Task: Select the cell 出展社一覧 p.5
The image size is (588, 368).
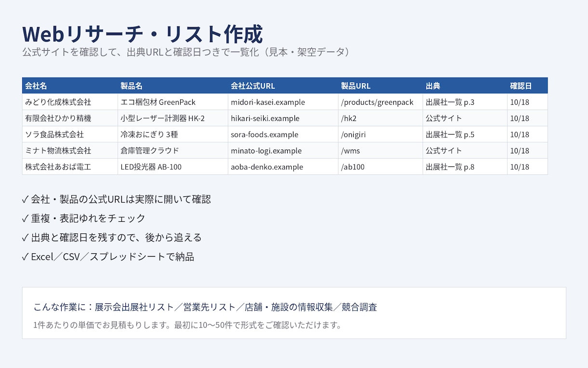Action: point(465,135)
